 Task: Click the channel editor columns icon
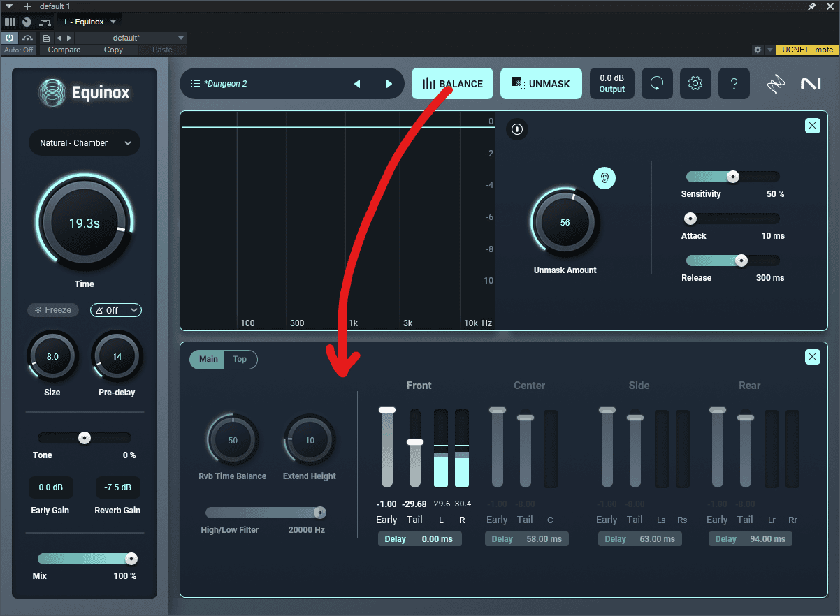click(x=10, y=22)
